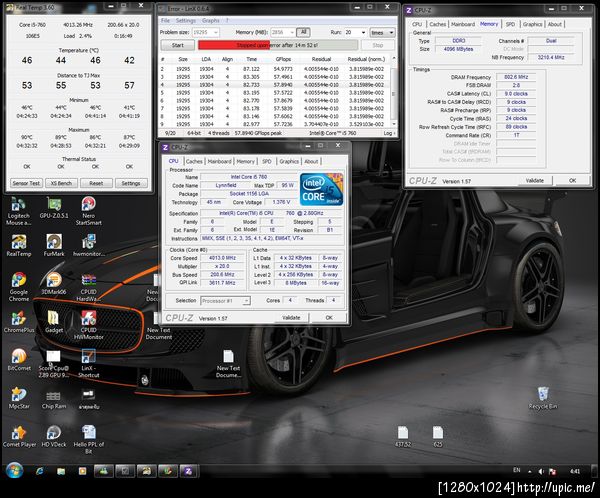Show hidden system tray icons
The width and height of the screenshot is (600, 498).
(530, 472)
